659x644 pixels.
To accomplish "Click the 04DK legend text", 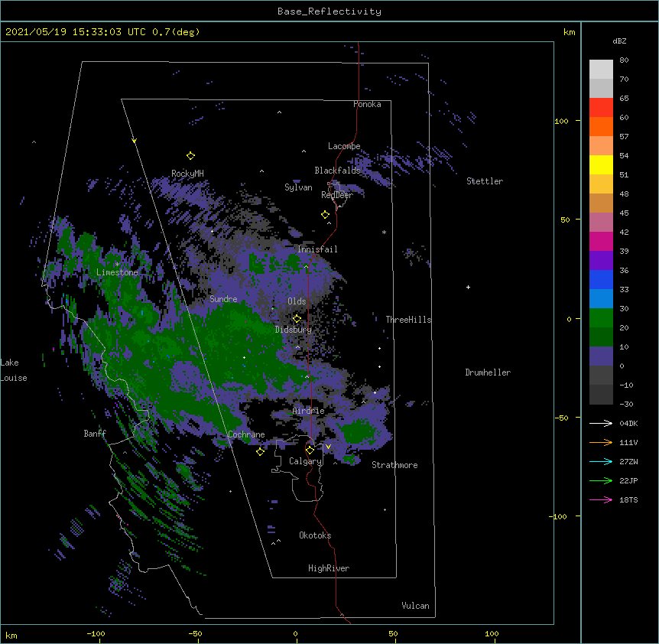I will pos(628,423).
